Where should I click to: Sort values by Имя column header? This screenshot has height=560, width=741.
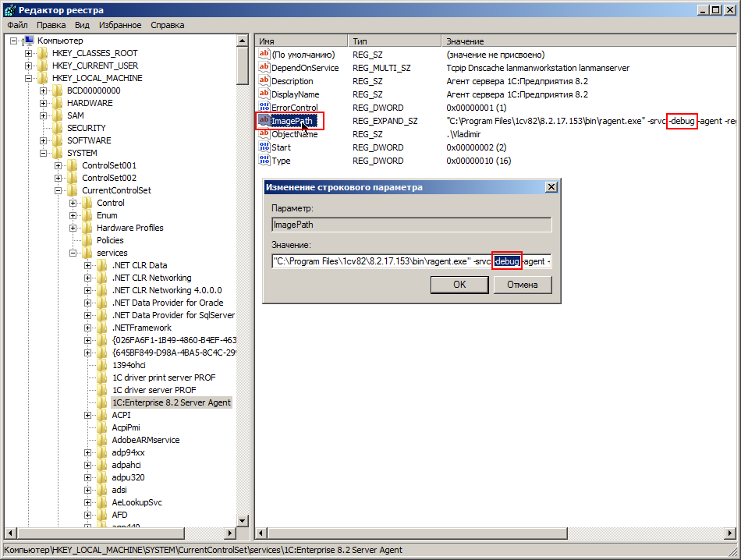[302, 41]
